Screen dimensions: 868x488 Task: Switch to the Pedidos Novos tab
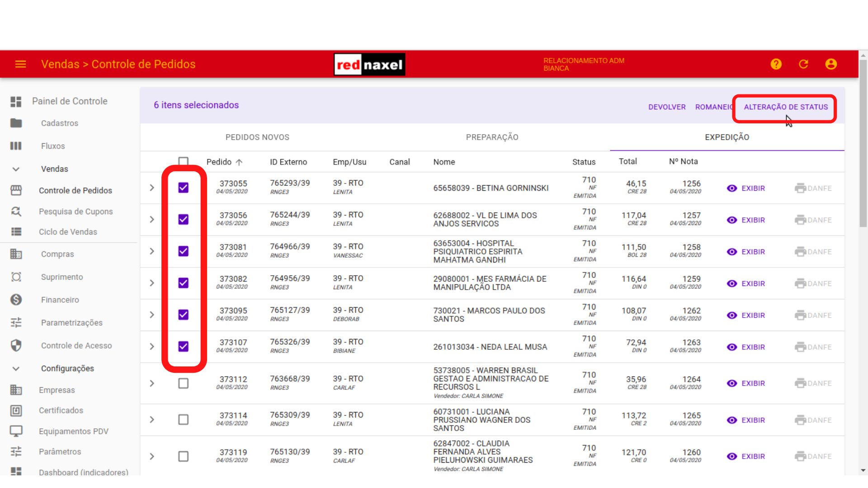257,137
